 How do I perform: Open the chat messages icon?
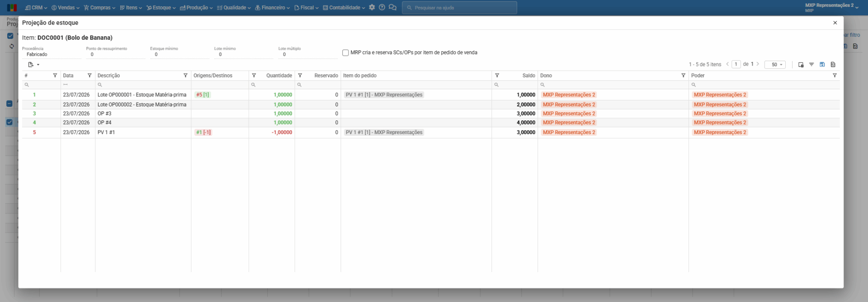(x=392, y=7)
